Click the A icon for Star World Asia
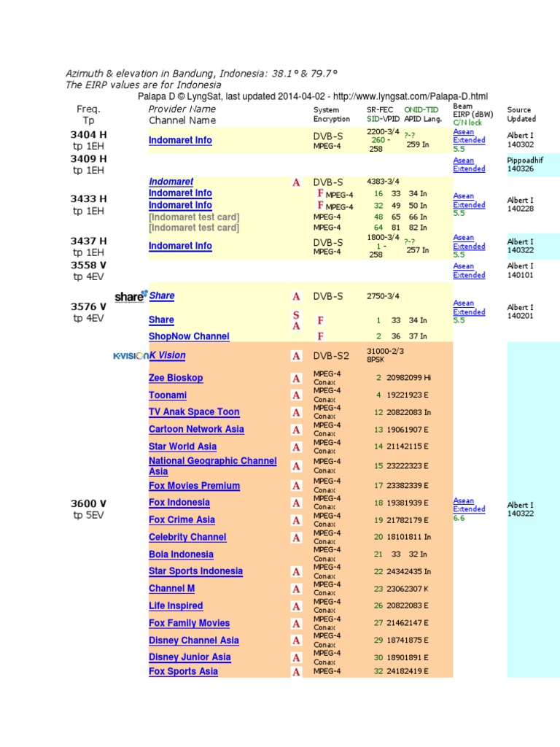The image size is (560, 747). (x=296, y=447)
